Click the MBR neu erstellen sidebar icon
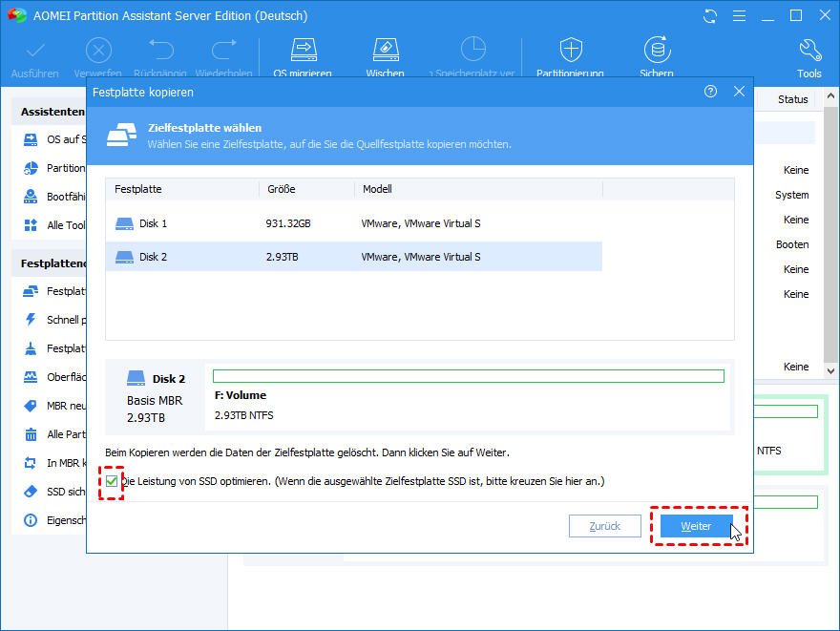 (31, 406)
